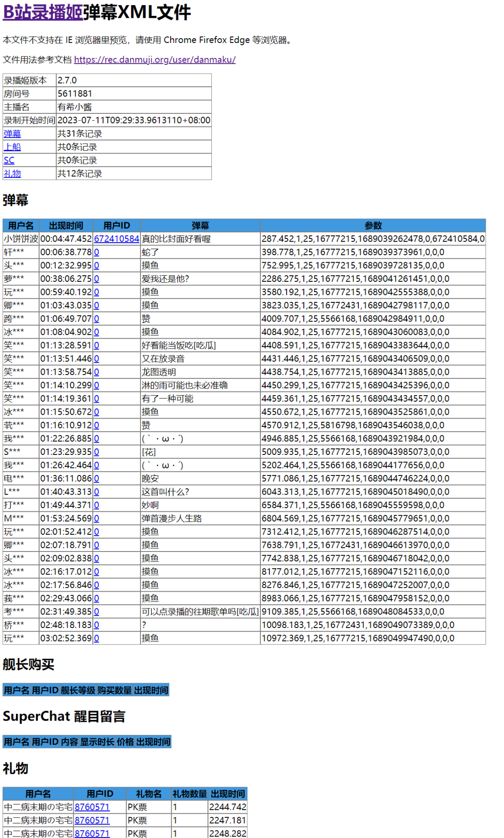This screenshot has height=838, width=504.
Task: Select the 购买数量 column header
Action: tap(114, 690)
